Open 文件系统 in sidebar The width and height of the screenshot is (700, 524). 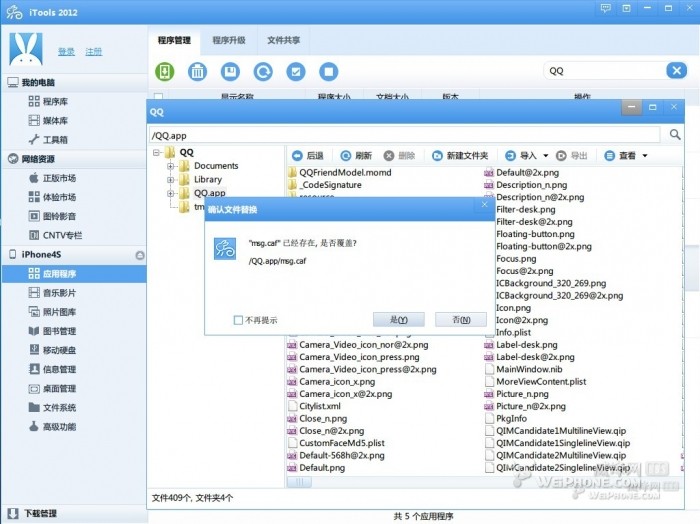point(52,408)
